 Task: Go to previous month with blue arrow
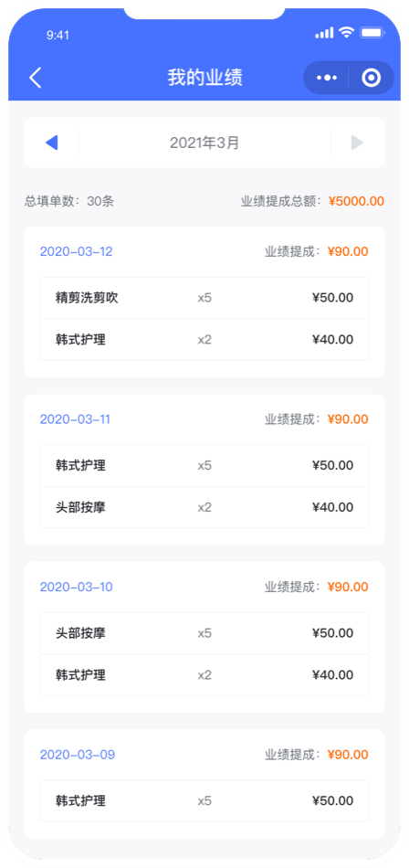click(x=51, y=143)
